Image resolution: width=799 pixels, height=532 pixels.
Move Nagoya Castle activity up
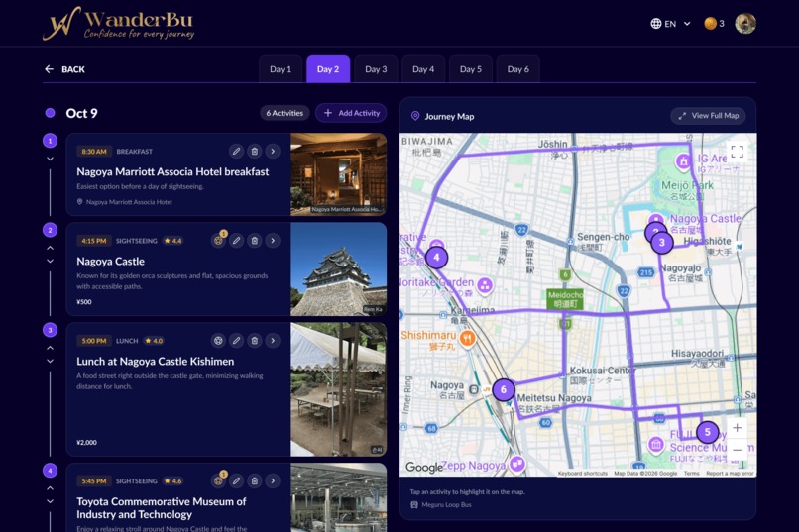[x=50, y=248]
